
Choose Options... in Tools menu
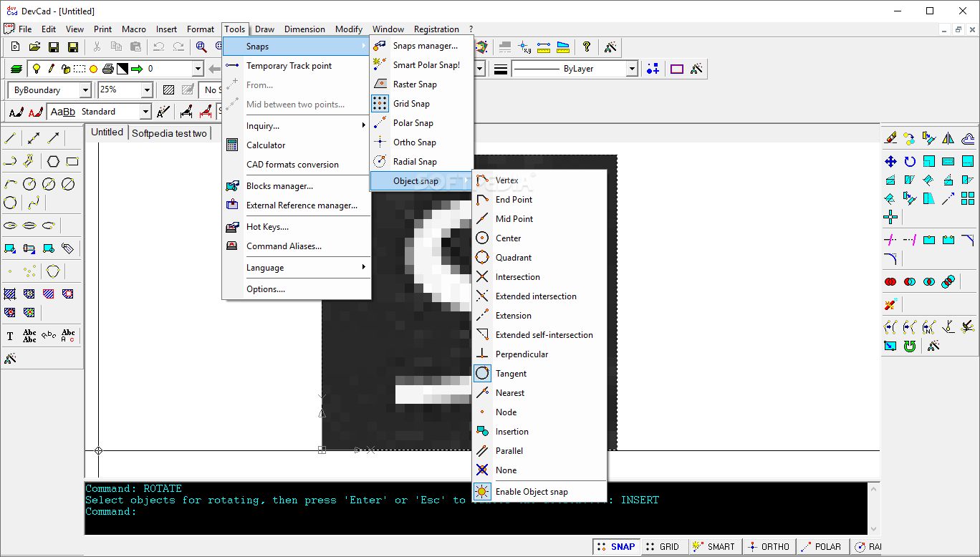(297, 289)
